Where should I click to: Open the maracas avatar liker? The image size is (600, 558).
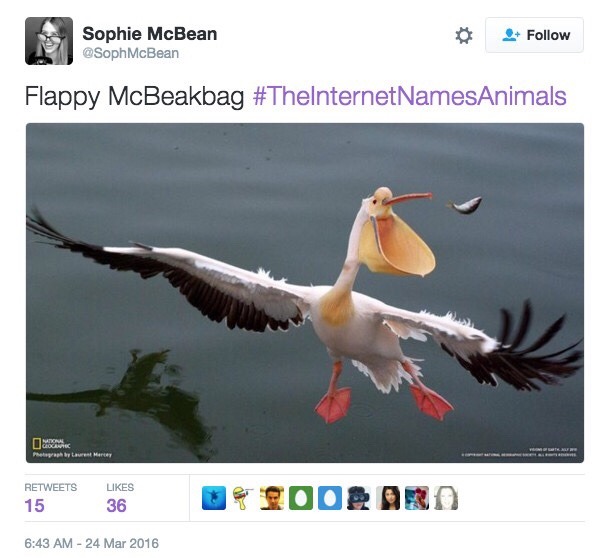pyautogui.click(x=243, y=498)
